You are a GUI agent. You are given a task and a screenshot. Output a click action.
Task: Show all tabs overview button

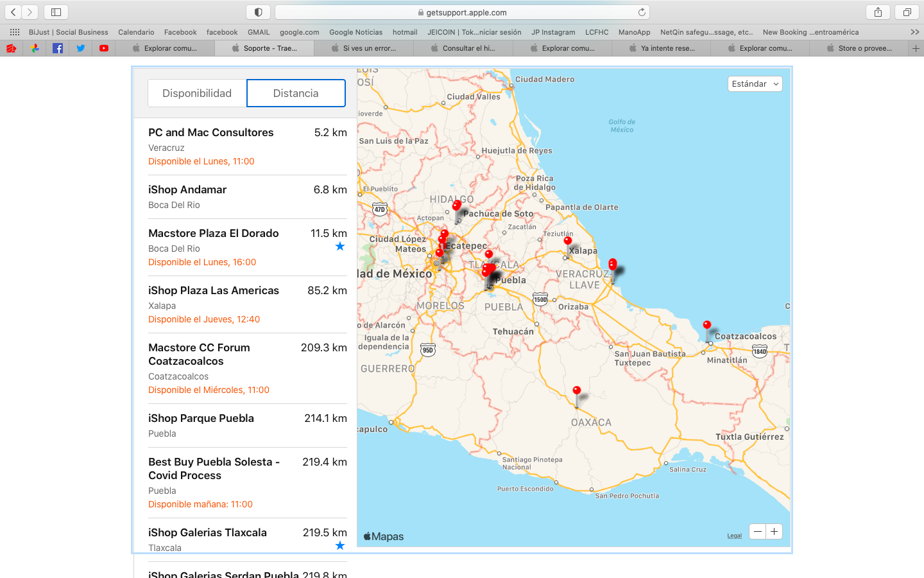907,12
